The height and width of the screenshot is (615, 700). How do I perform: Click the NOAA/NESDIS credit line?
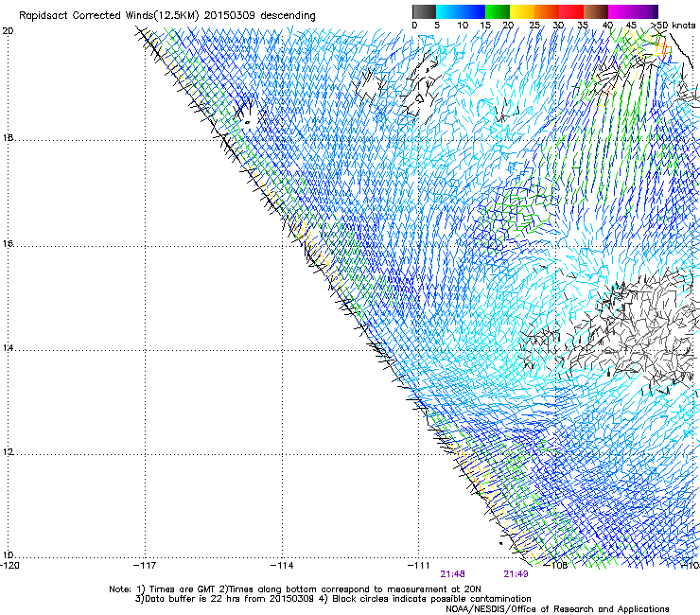557,609
